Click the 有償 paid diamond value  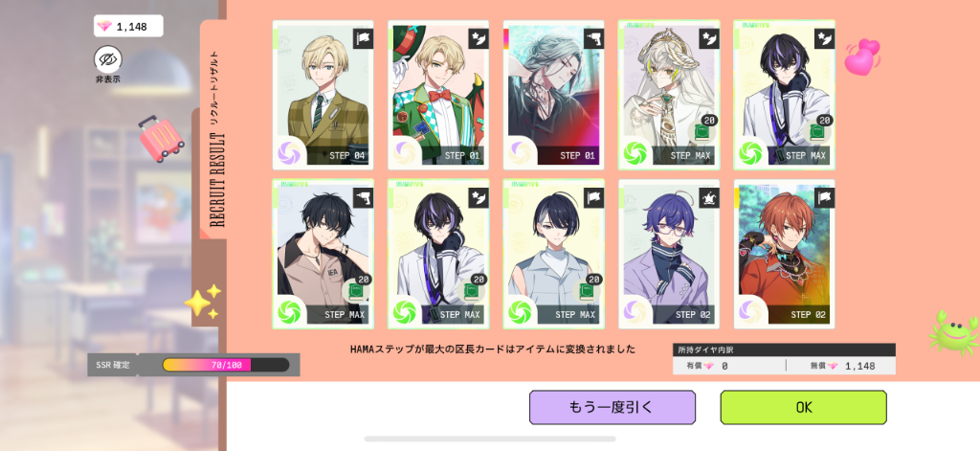725,366
